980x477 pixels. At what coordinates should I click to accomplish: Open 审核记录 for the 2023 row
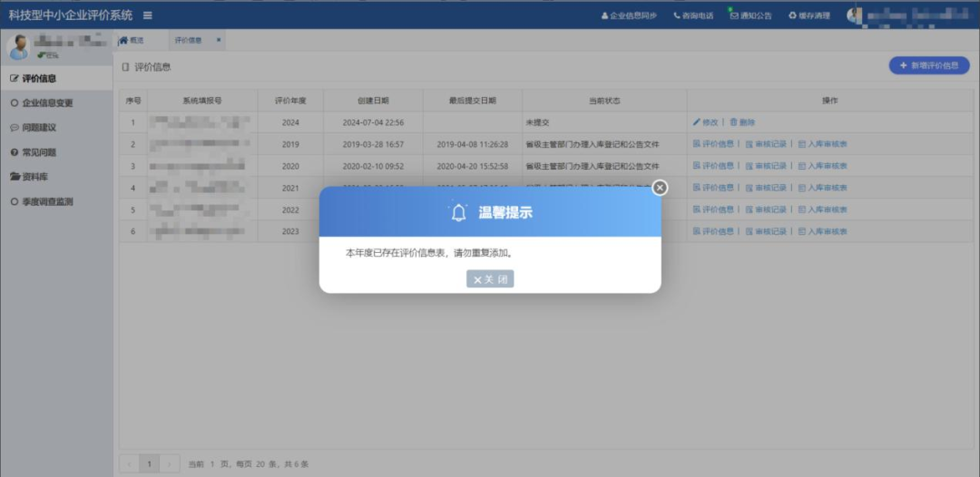pyautogui.click(x=766, y=231)
